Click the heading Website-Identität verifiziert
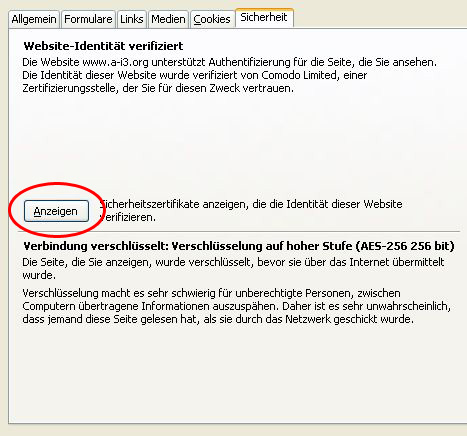This screenshot has height=436, width=467. click(103, 46)
